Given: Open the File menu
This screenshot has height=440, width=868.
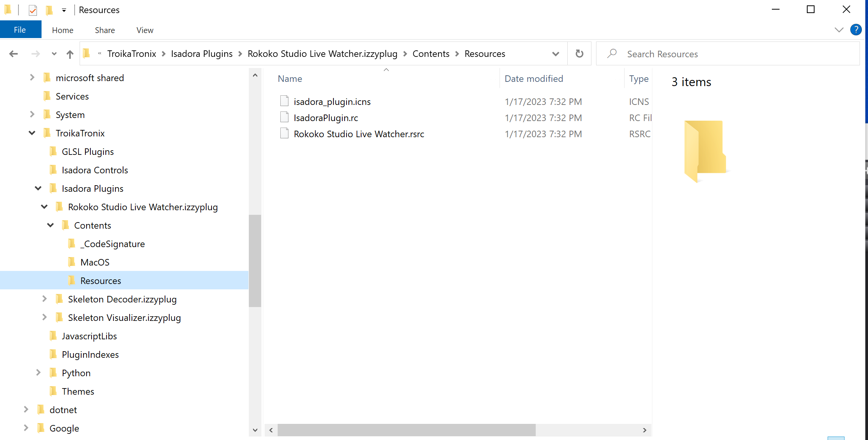Looking at the screenshot, I should tap(20, 30).
